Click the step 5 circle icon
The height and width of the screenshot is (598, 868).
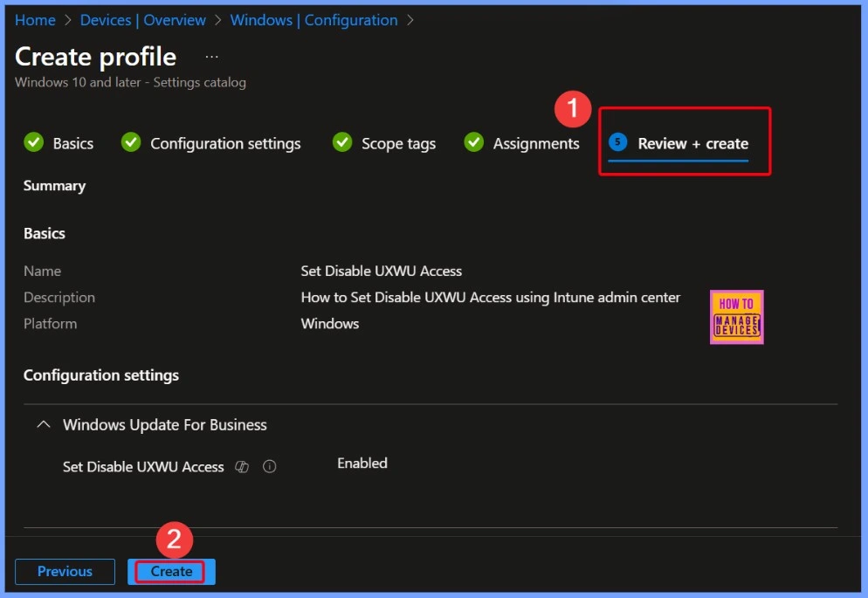pos(617,142)
